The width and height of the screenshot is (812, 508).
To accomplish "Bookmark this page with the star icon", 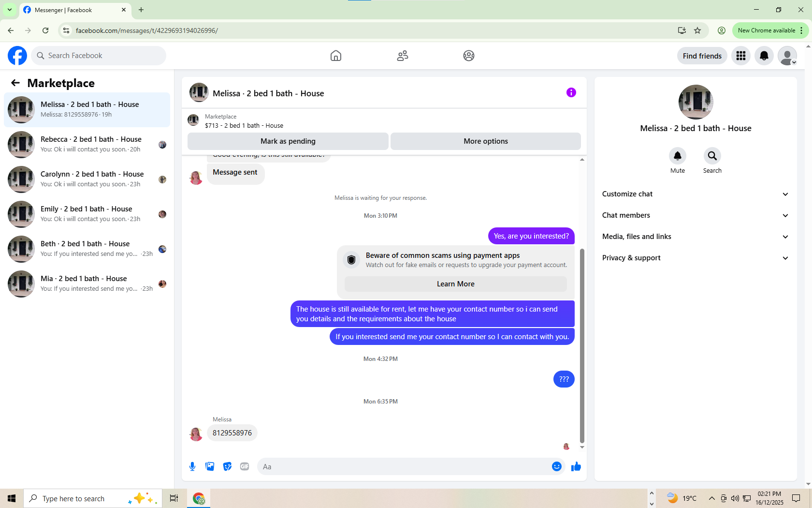I will point(697,30).
